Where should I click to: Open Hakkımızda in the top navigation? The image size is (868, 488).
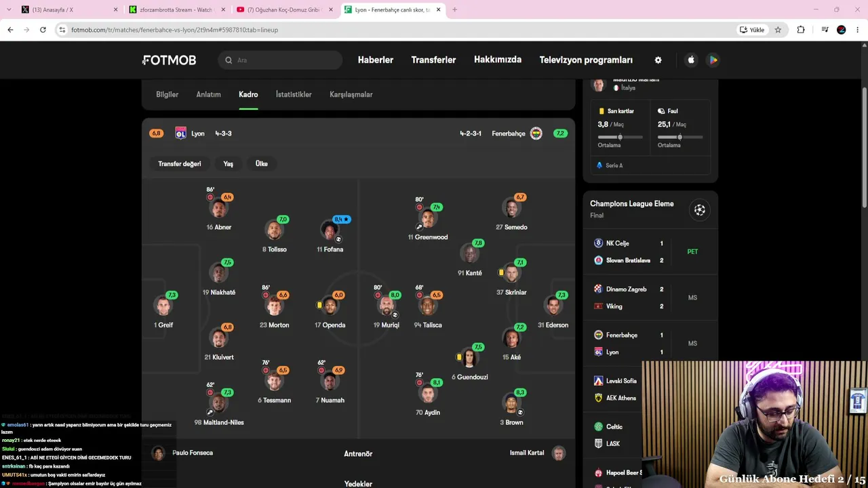tap(498, 60)
